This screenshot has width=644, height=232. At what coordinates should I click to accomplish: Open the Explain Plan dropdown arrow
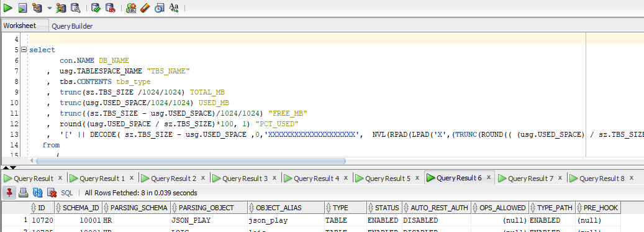click(49, 8)
